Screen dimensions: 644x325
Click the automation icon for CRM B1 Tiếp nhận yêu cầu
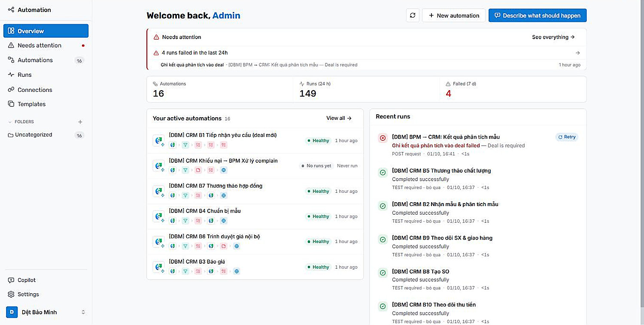pos(158,141)
